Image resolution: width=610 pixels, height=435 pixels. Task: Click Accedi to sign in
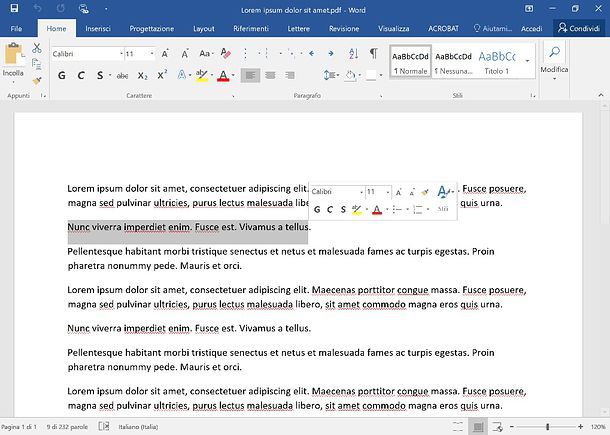531,28
